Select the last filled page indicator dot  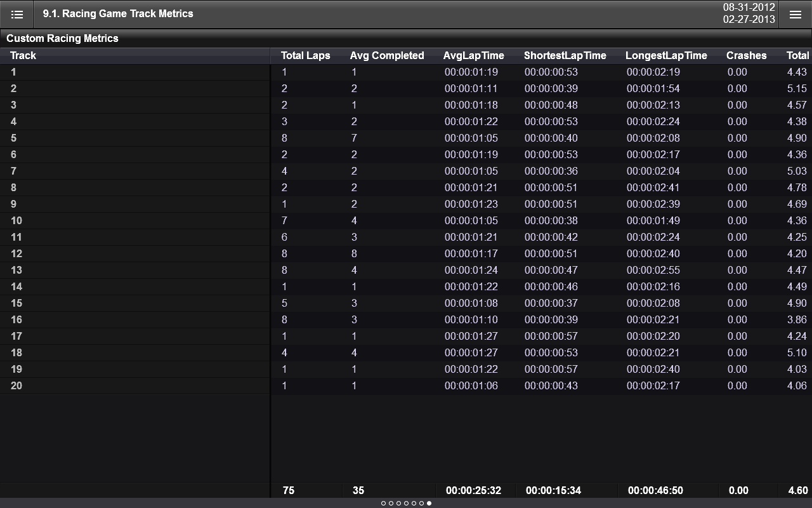(429, 503)
